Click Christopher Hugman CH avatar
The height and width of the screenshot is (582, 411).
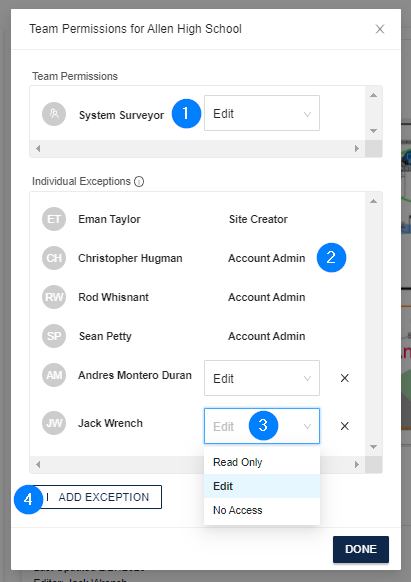coord(54,258)
